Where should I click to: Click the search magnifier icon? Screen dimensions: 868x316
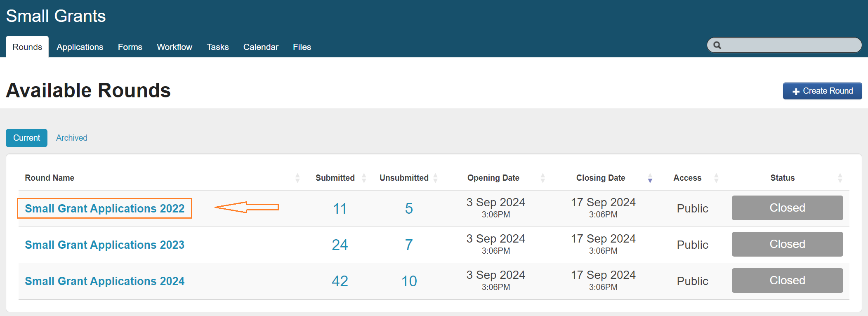click(x=717, y=45)
